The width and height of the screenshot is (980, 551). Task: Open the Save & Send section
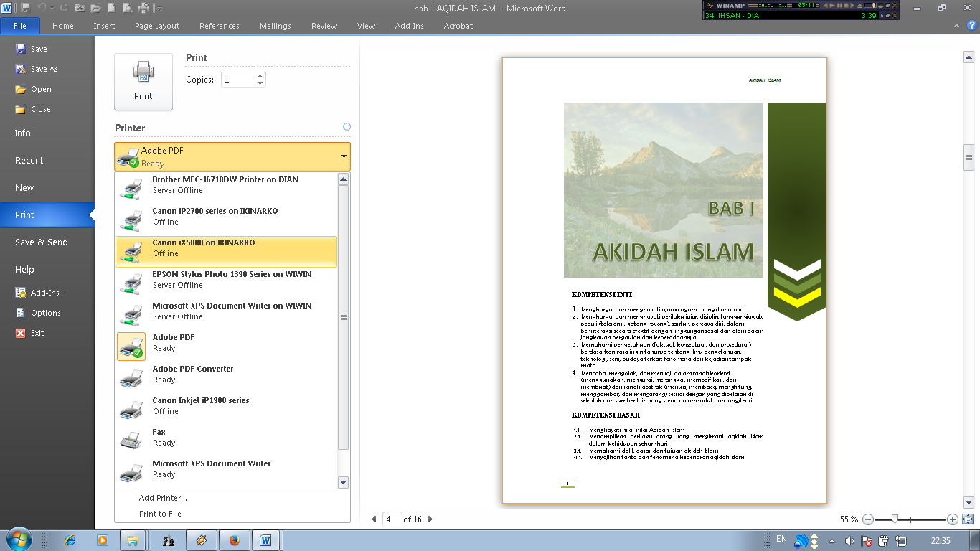click(47, 242)
